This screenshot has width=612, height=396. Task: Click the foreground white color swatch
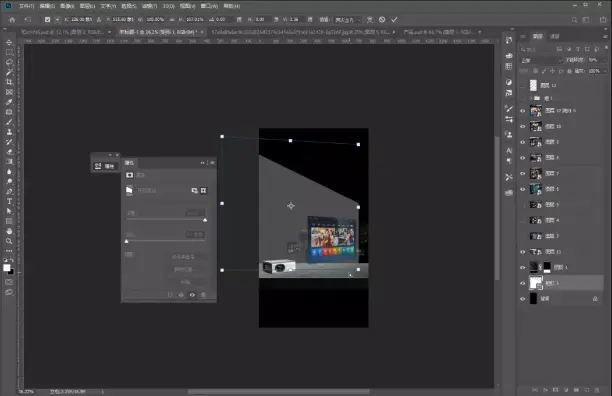pos(7,268)
